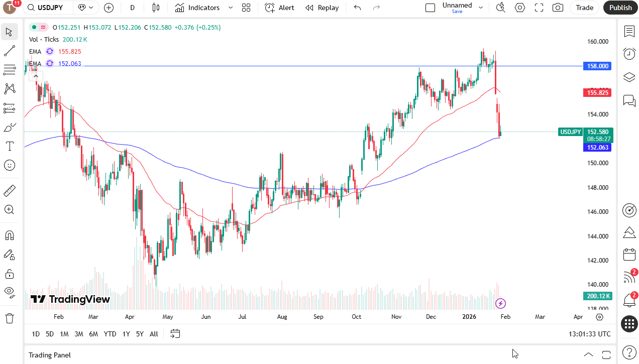The image size is (639, 364).
Task: Save the Unnamed layout
Action: [457, 8]
